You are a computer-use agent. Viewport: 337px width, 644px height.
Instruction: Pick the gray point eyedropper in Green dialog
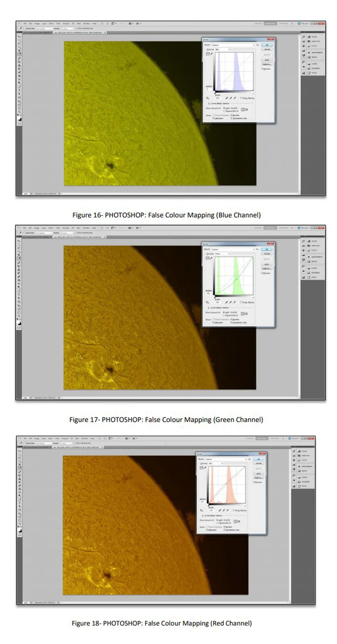click(x=230, y=302)
